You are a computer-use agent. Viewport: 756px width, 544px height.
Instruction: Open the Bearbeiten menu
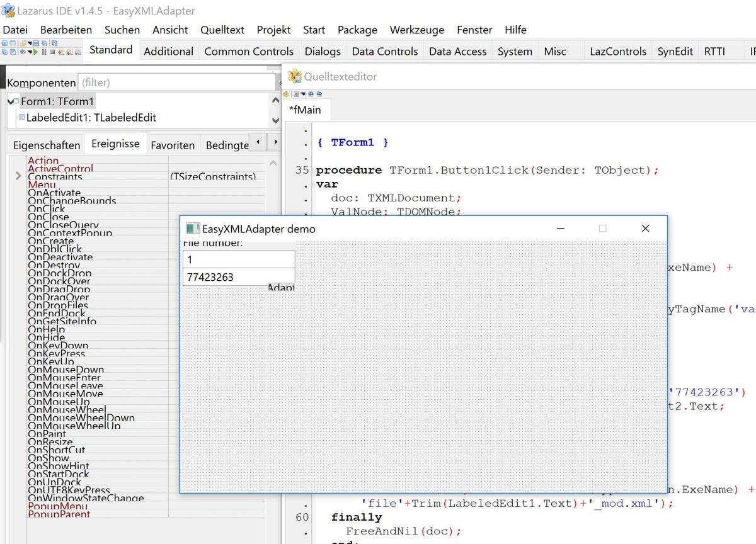pos(66,30)
